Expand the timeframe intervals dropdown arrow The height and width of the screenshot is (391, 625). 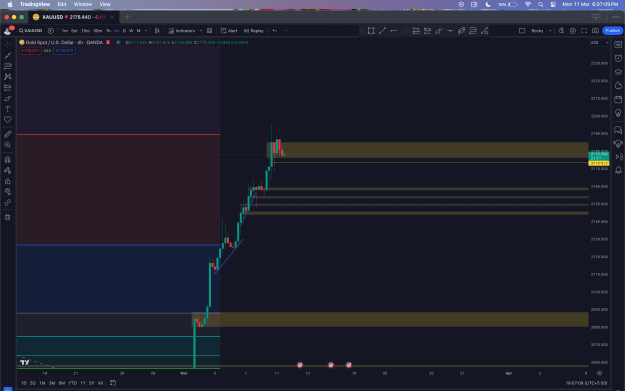146,31
